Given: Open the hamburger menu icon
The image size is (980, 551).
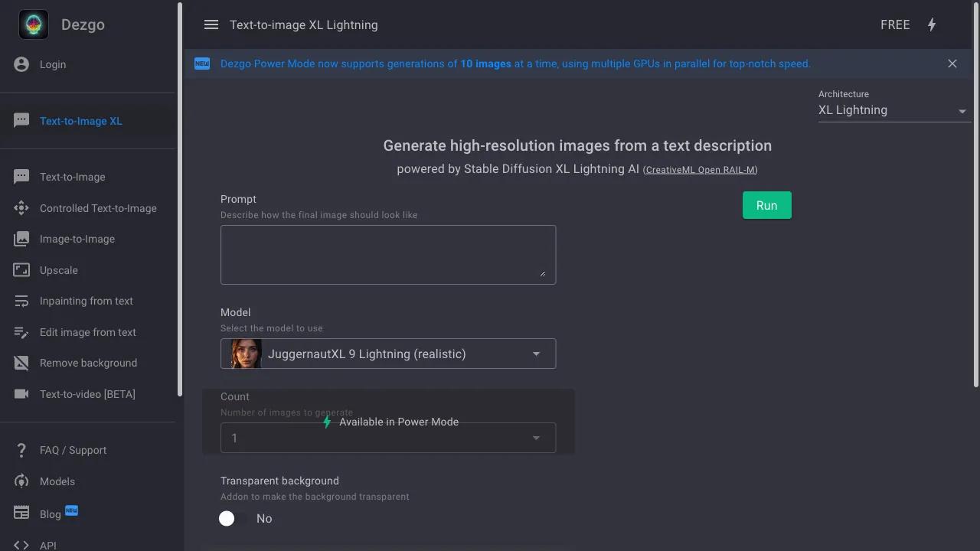Looking at the screenshot, I should click(x=211, y=24).
